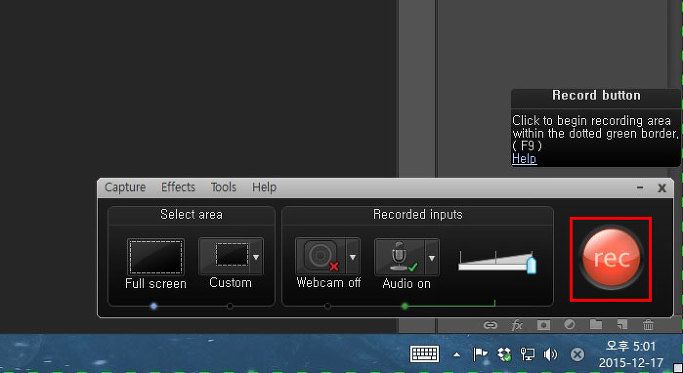Image resolution: width=683 pixels, height=373 pixels.
Task: Toggle the Webcam off button
Action: coord(321,256)
